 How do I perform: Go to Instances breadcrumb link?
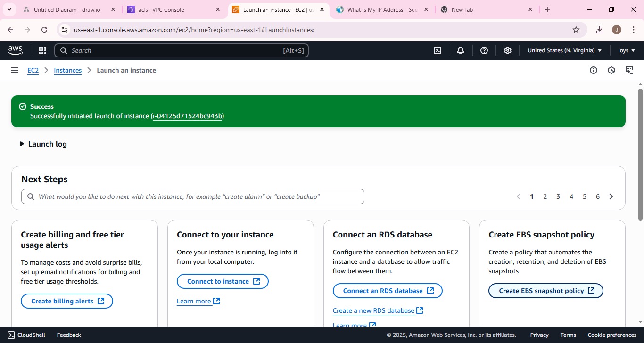point(68,70)
